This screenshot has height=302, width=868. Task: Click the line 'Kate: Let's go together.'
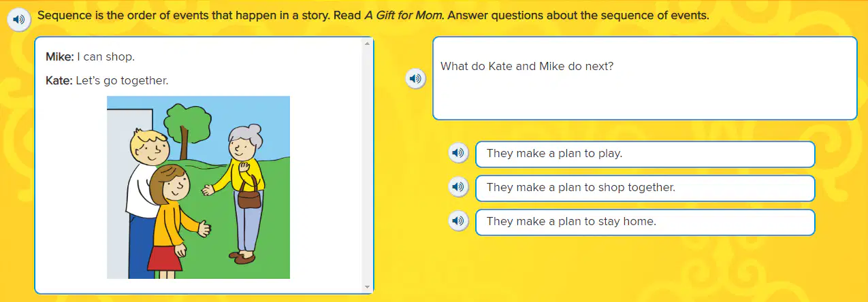point(107,81)
